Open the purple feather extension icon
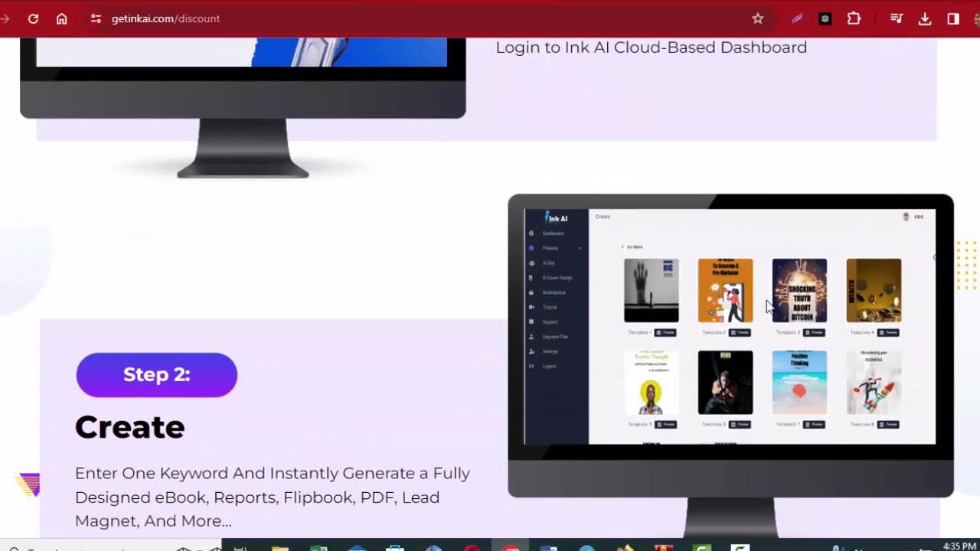980x551 pixels. click(796, 18)
